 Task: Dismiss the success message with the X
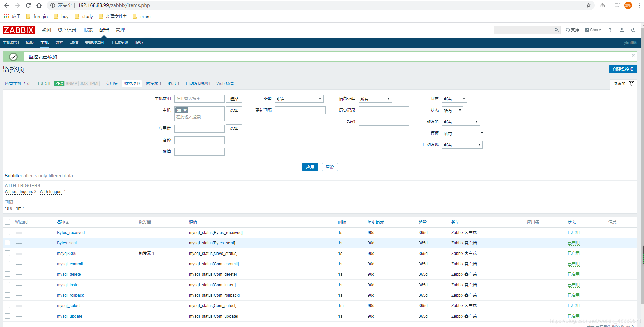(633, 55)
